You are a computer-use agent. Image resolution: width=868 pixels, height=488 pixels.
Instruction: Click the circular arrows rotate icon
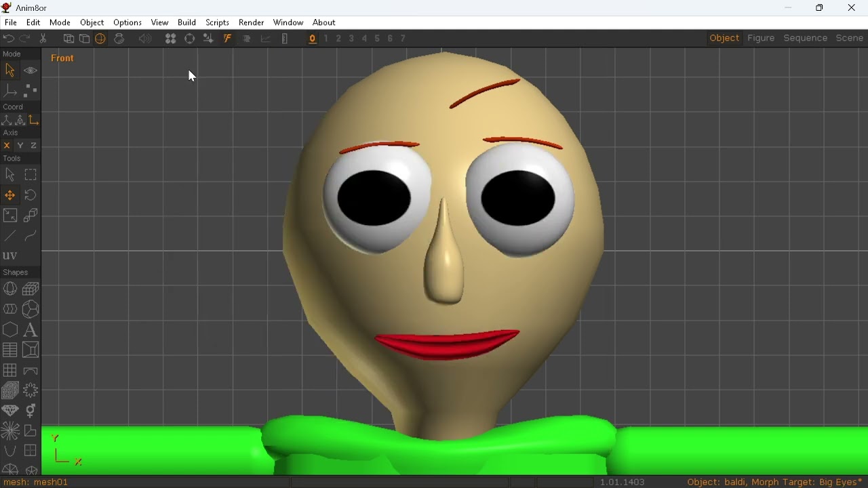pyautogui.click(x=190, y=39)
